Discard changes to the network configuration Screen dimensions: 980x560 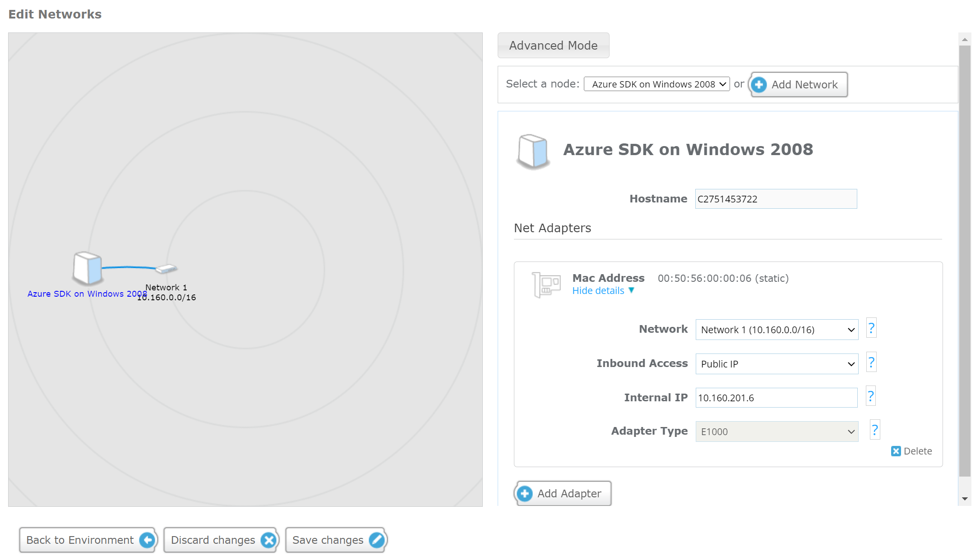221,540
